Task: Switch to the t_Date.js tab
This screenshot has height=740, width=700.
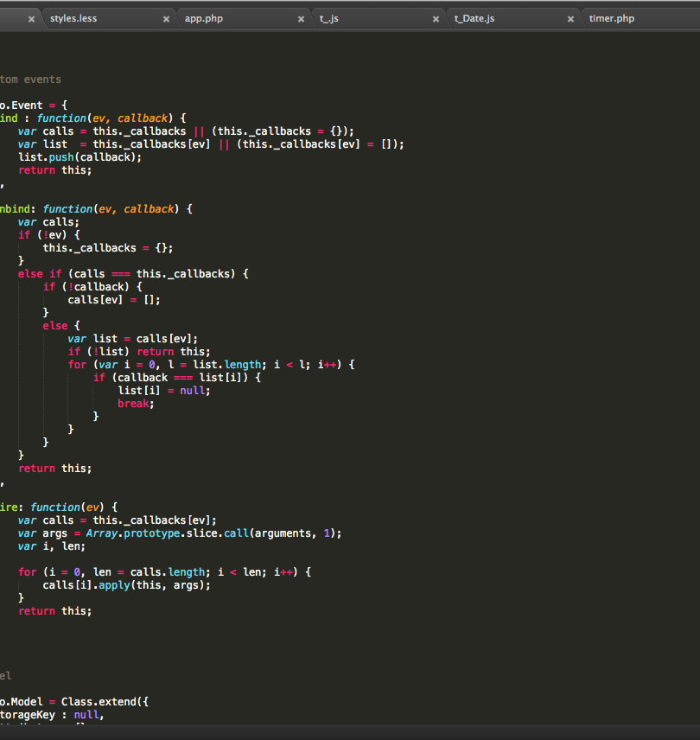Action: tap(474, 17)
